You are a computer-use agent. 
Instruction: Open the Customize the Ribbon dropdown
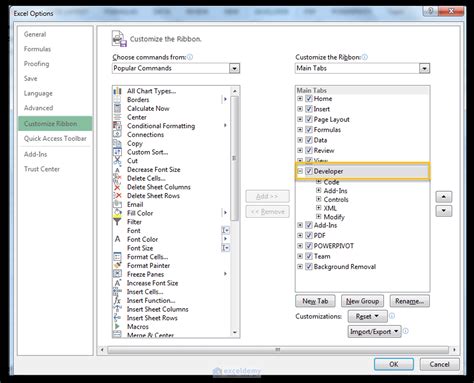pos(424,68)
